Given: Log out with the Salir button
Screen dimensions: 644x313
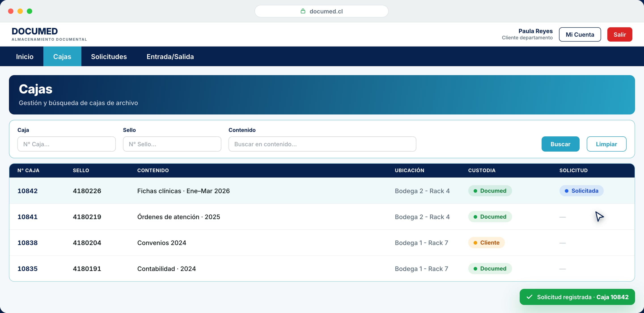Looking at the screenshot, I should [619, 34].
